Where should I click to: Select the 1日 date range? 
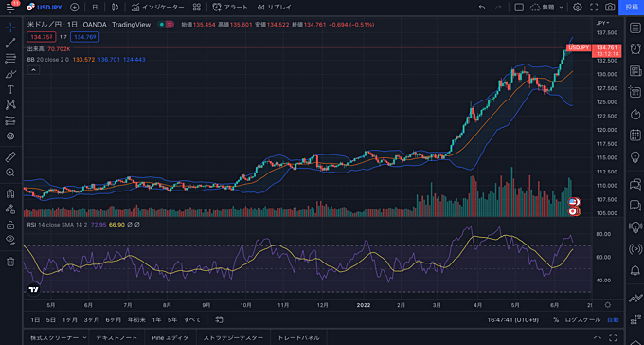35,320
